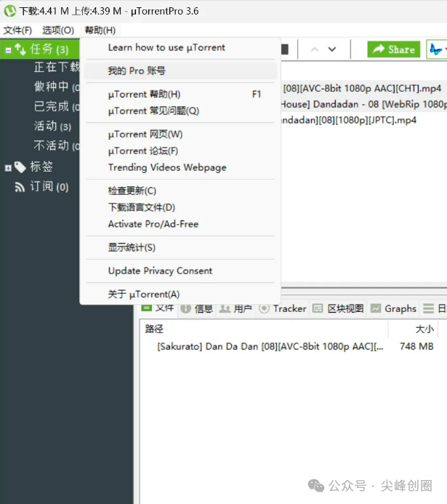The height and width of the screenshot is (504, 447).
Task: Click the stop torrent toolbar icon
Action: click(284, 49)
